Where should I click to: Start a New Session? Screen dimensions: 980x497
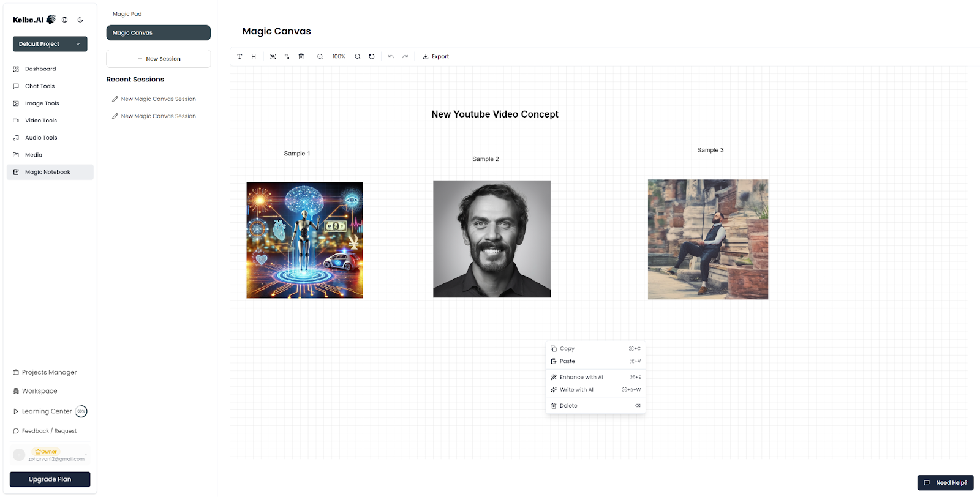[x=159, y=59]
